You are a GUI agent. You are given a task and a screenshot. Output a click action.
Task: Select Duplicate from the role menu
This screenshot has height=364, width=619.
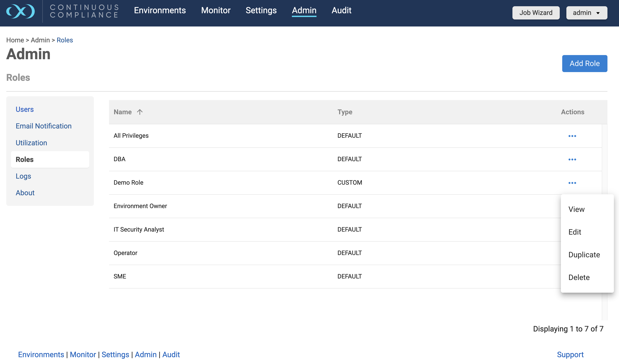(x=584, y=254)
